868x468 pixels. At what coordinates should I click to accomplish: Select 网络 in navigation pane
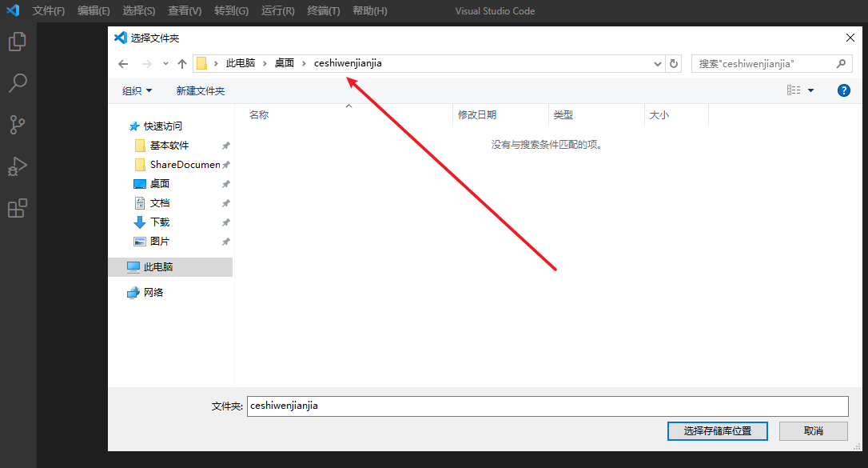153,293
